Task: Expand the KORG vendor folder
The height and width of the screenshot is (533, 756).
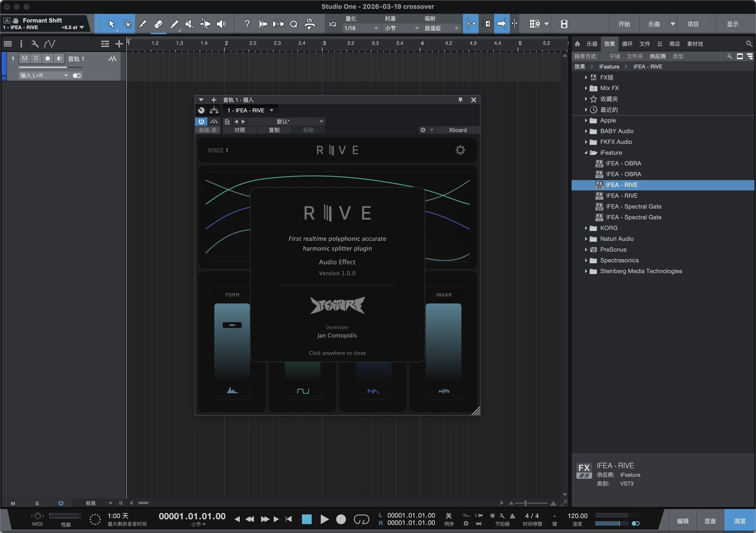Action: [586, 228]
